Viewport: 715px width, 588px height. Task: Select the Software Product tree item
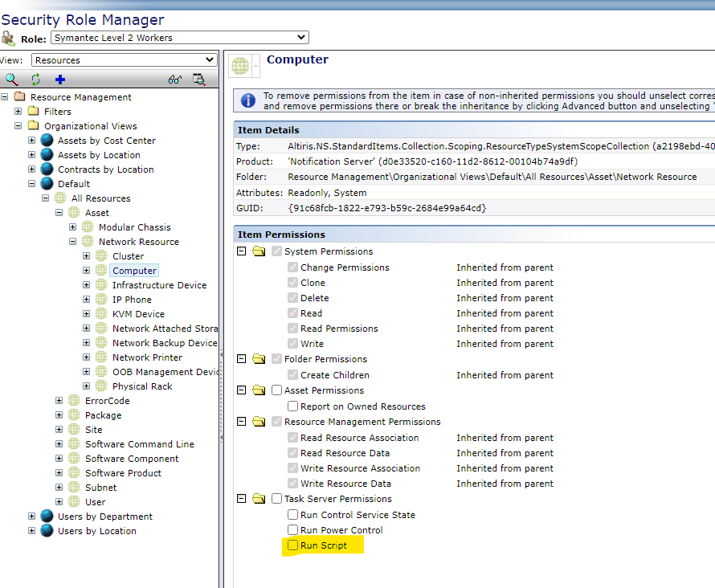(x=123, y=473)
